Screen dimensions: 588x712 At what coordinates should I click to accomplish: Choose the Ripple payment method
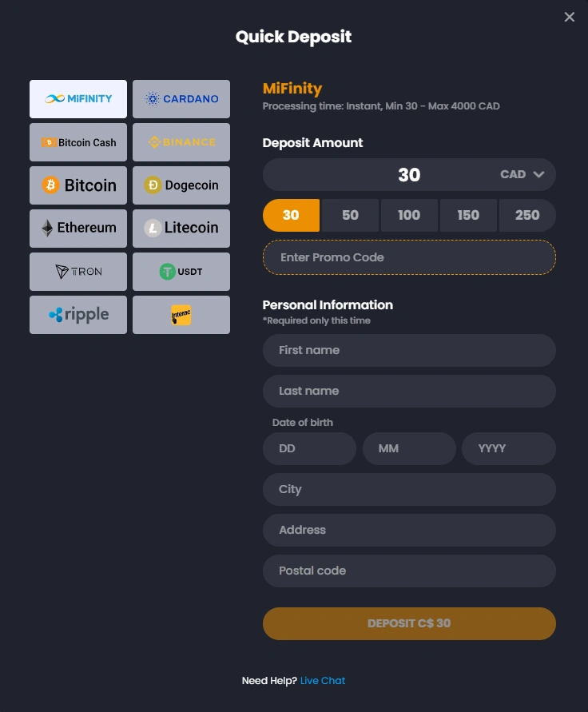78,315
